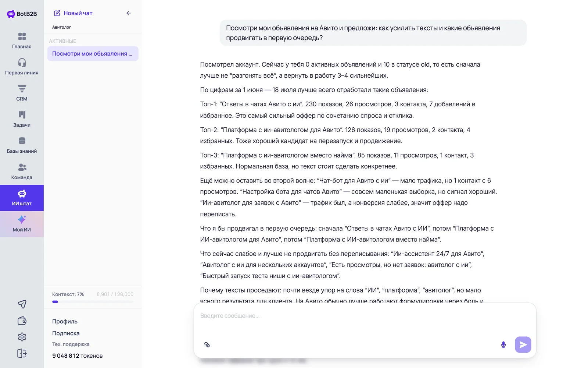
Task: Click paragraph starting Ещё можно оставить
Action: coord(348,197)
